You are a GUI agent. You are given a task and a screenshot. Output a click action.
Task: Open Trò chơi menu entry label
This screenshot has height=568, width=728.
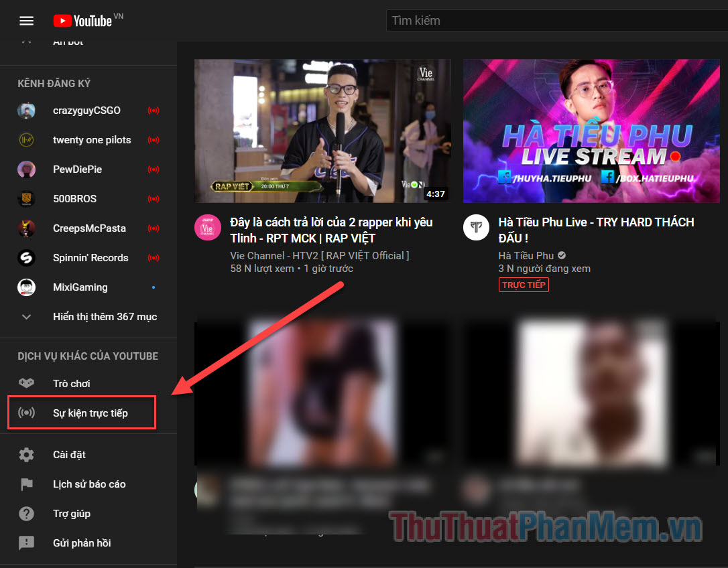[72, 383]
